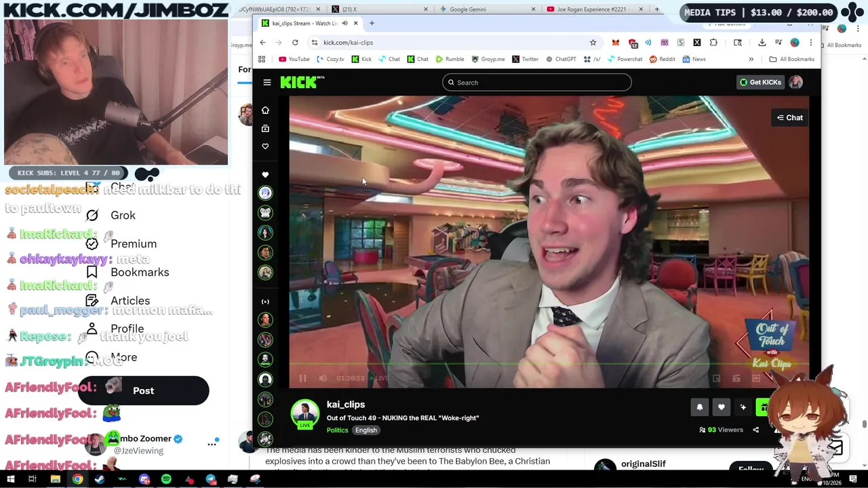Screen dimensions: 868x488
Task: Expand the bookmarks bar overflow chevron
Action: click(x=751, y=59)
